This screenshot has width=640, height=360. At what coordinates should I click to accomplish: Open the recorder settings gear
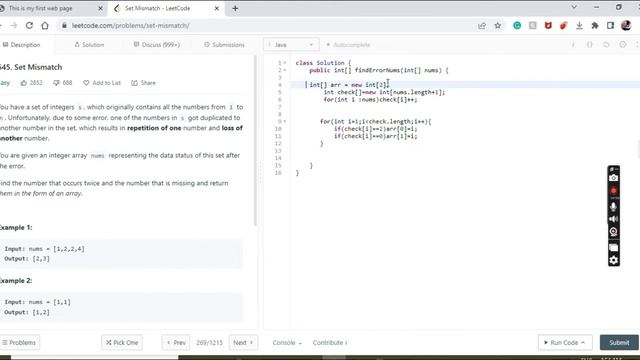coord(613,260)
